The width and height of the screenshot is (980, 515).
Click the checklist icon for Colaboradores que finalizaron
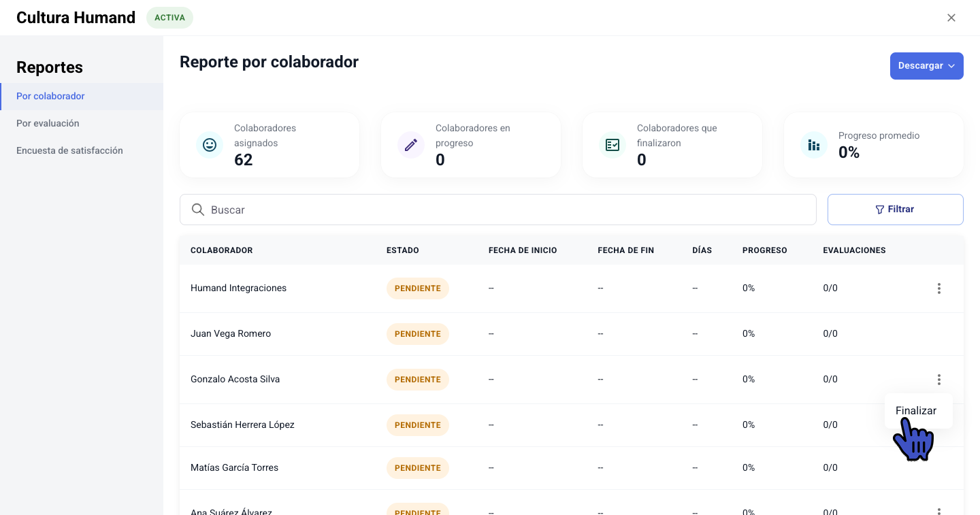612,145
